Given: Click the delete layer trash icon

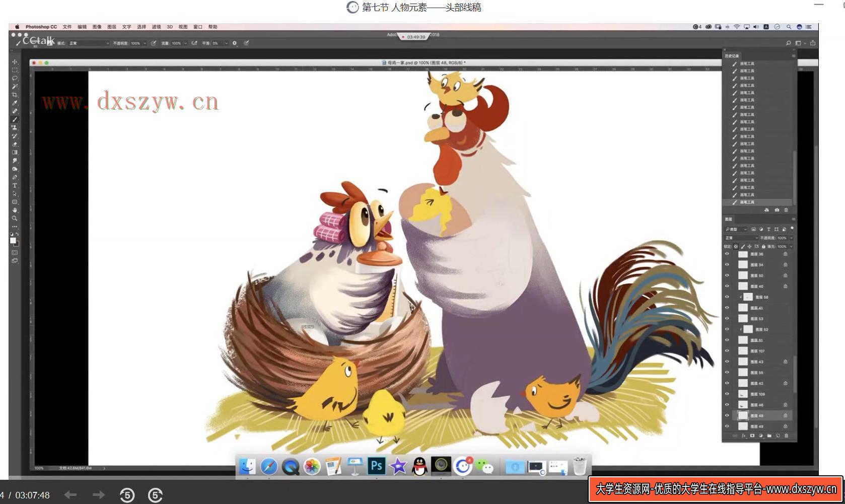Looking at the screenshot, I should coord(786,436).
